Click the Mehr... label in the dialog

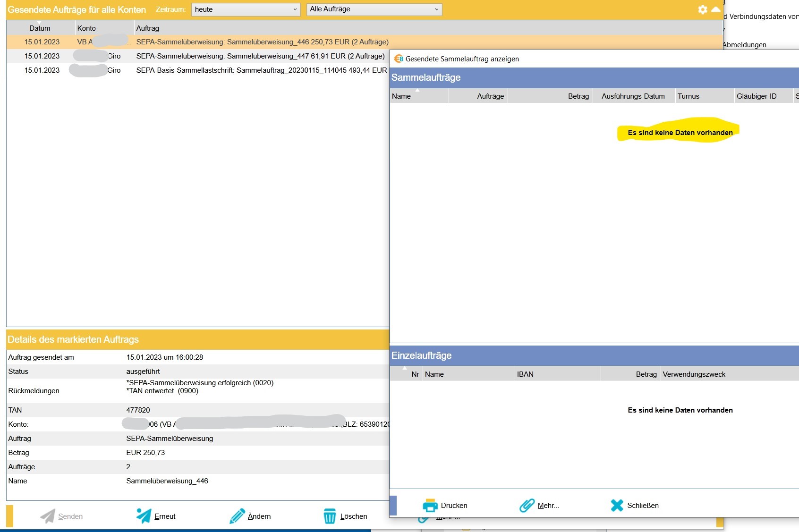(x=548, y=506)
